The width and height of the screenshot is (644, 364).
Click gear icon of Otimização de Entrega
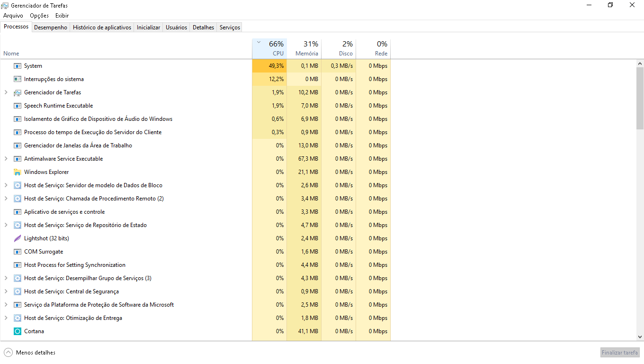pyautogui.click(x=18, y=318)
